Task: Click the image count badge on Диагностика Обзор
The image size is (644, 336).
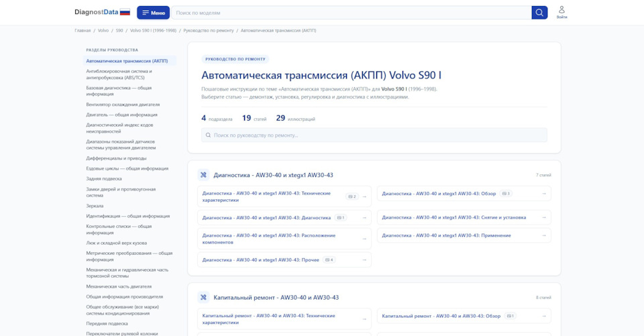Action: (506, 193)
